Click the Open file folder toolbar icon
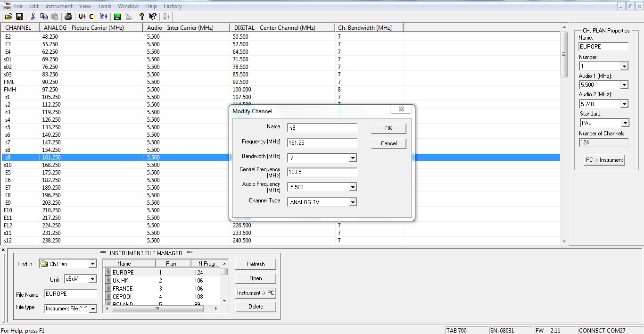644x334 pixels. click(8, 17)
